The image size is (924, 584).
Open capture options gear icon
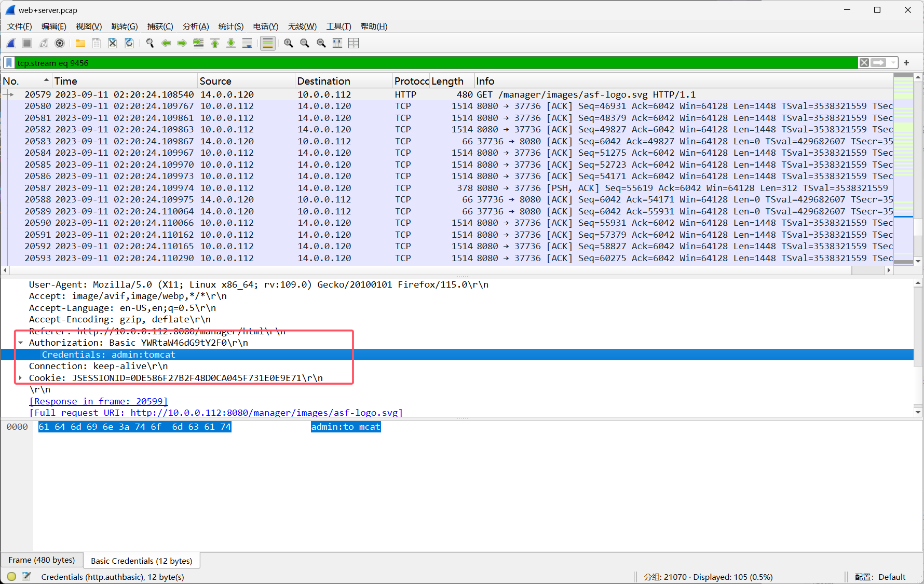(x=60, y=43)
